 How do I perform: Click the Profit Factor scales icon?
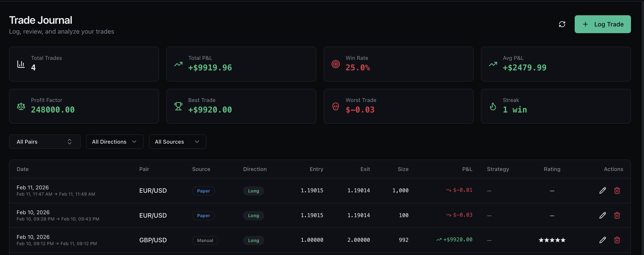21,106
